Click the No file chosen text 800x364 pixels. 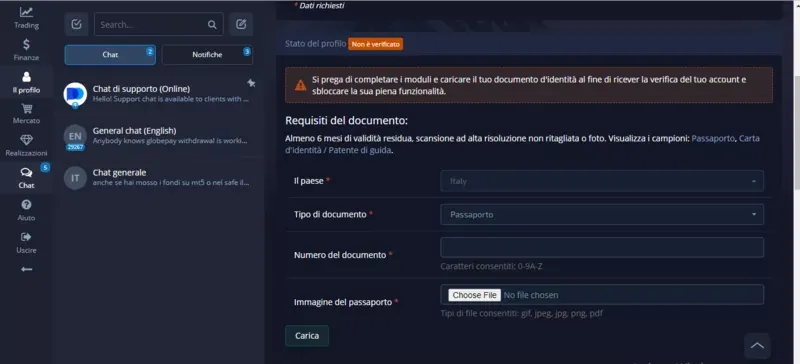point(531,295)
